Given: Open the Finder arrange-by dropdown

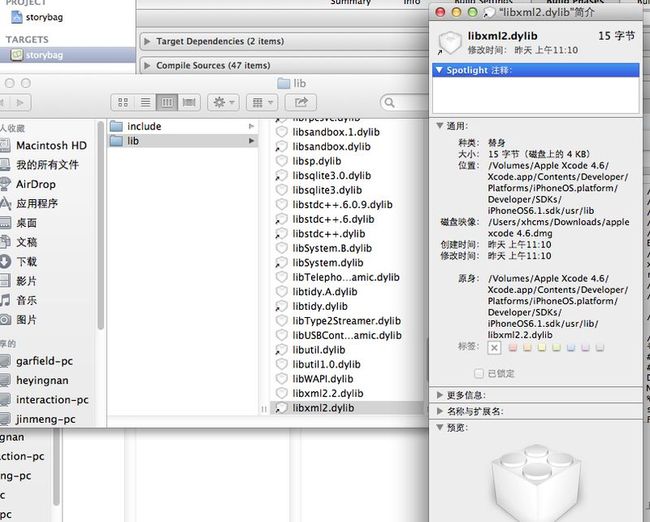Looking at the screenshot, I should (262, 102).
